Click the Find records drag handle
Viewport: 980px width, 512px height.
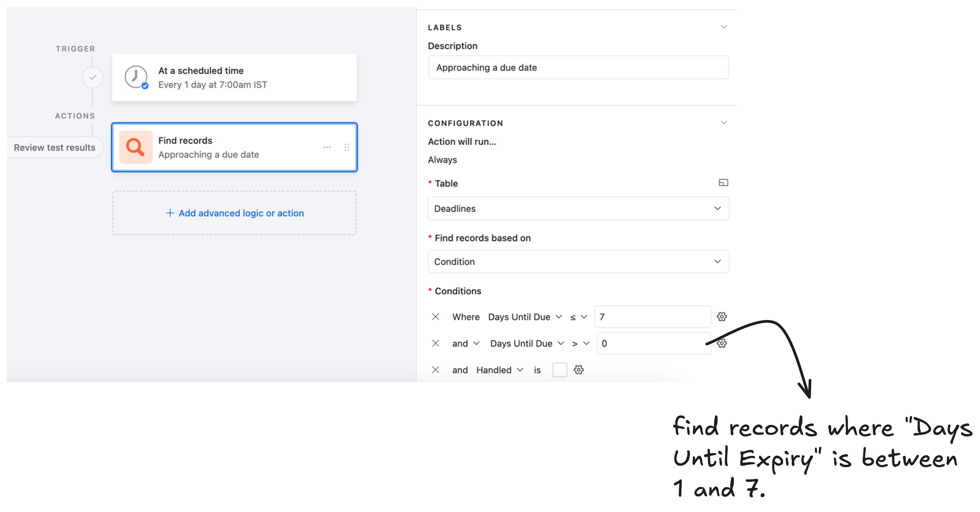click(347, 147)
